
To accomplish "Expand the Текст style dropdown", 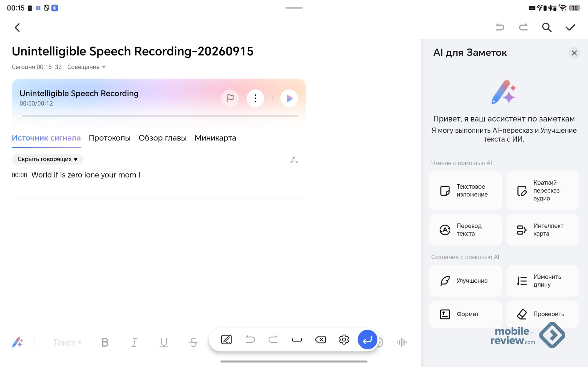I will click(x=67, y=342).
